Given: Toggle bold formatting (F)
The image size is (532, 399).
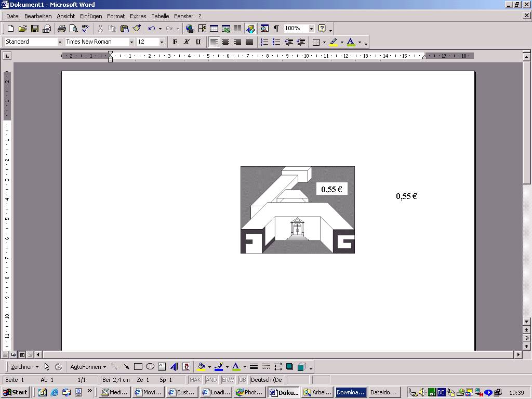Looking at the screenshot, I should pyautogui.click(x=175, y=42).
